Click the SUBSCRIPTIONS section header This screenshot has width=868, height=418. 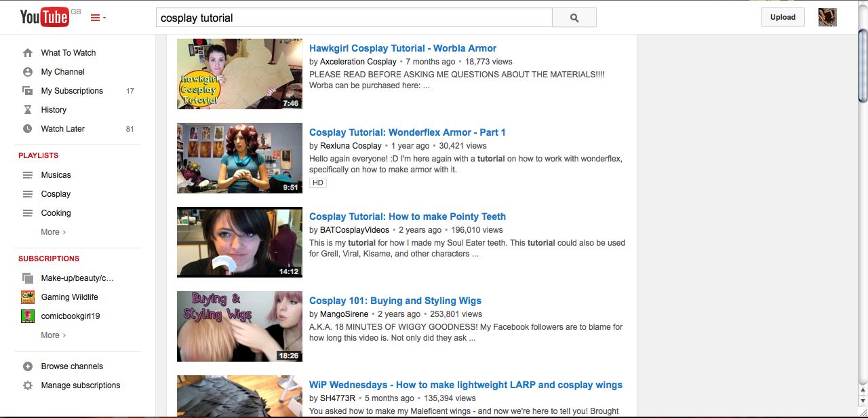click(49, 259)
